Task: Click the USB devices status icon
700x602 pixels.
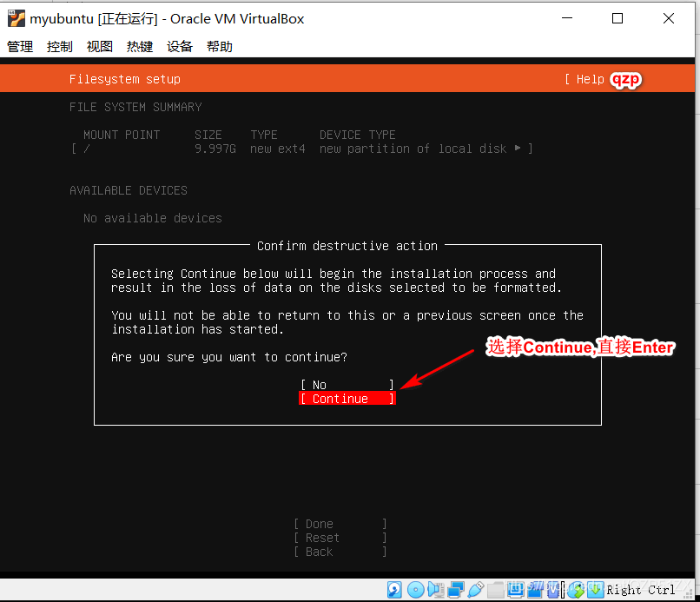Action: click(475, 590)
